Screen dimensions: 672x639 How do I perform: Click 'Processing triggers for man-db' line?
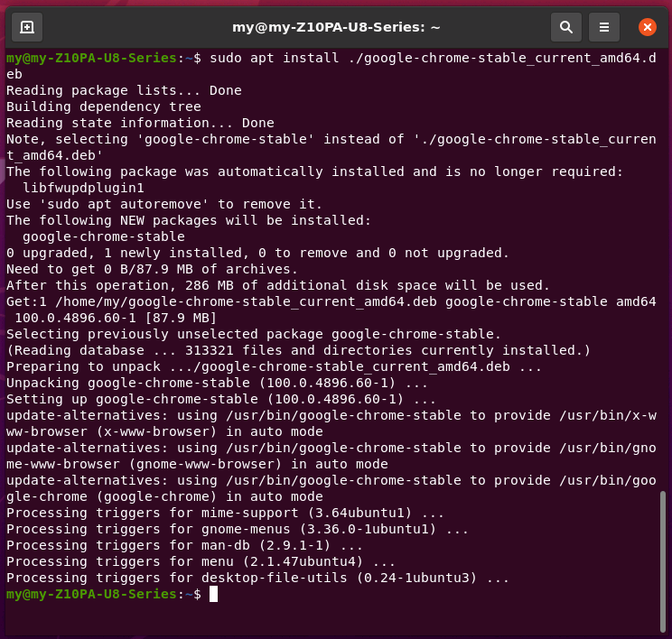click(x=185, y=546)
